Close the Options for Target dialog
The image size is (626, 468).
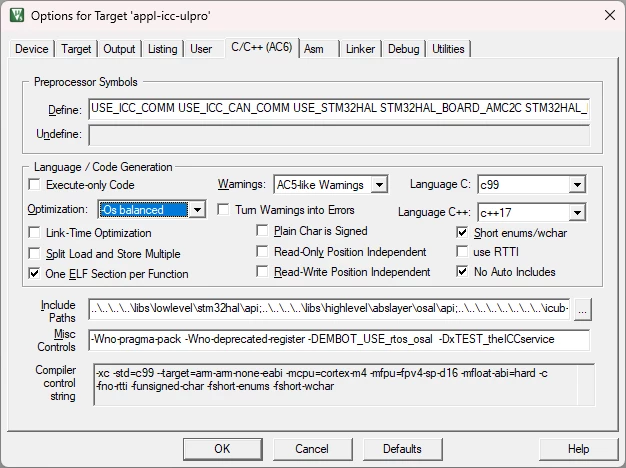(610, 16)
